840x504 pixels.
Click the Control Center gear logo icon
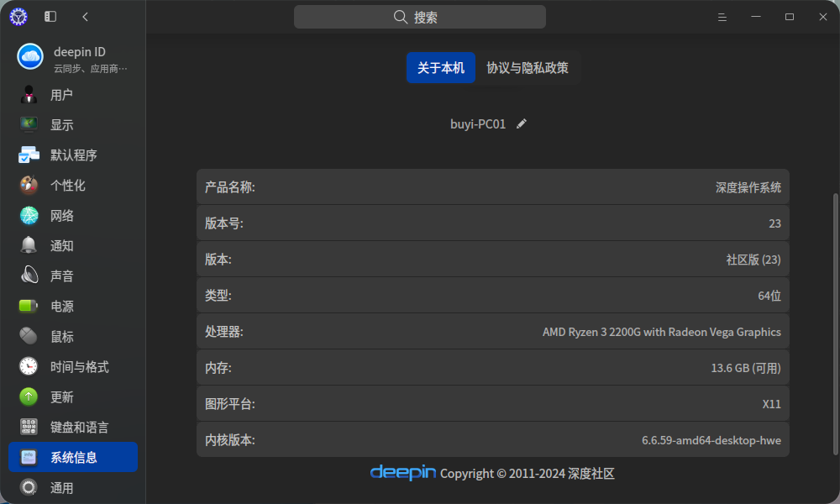pos(18,17)
